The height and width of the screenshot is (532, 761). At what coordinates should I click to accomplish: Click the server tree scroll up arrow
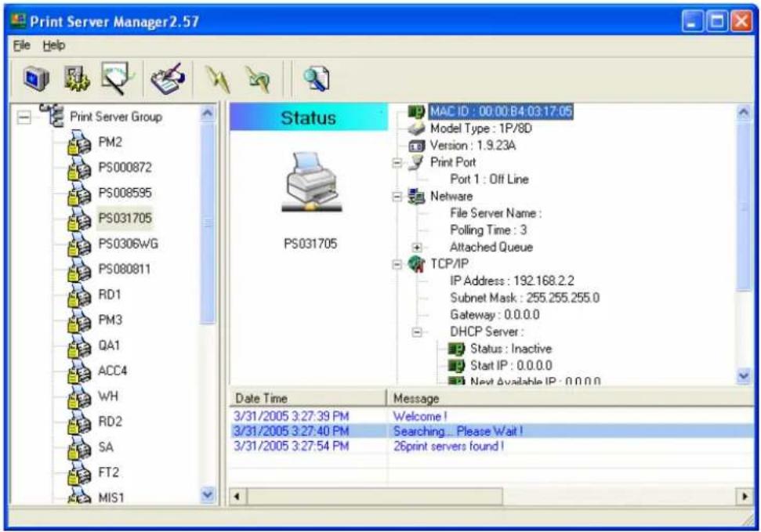click(x=208, y=113)
